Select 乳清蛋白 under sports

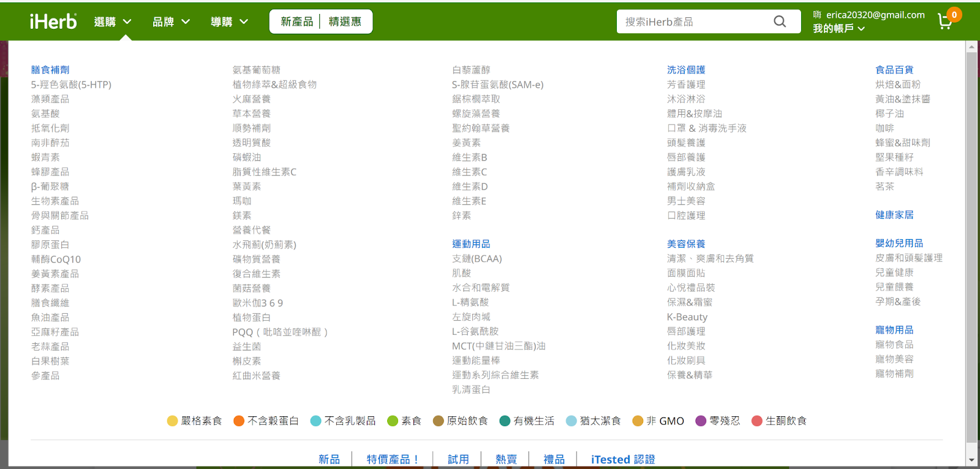click(x=471, y=390)
